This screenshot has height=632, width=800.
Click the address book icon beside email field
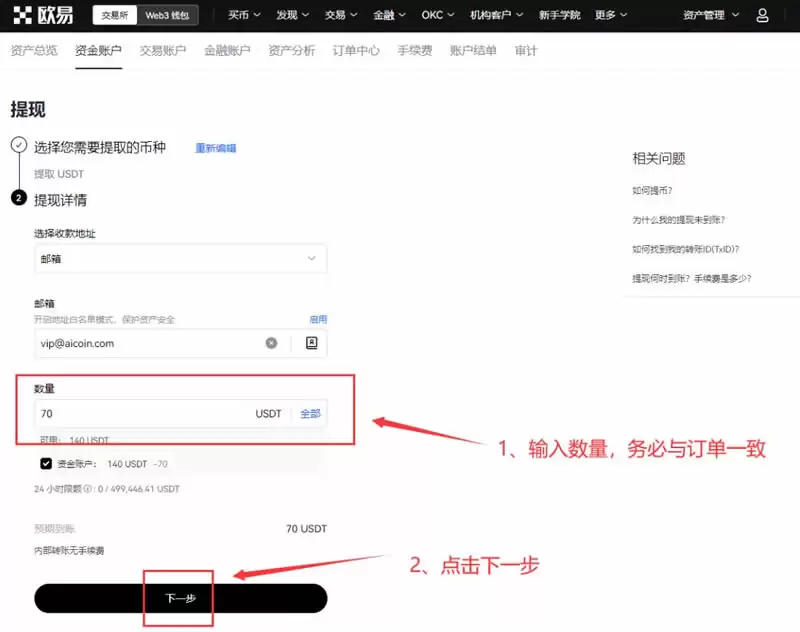(x=309, y=343)
